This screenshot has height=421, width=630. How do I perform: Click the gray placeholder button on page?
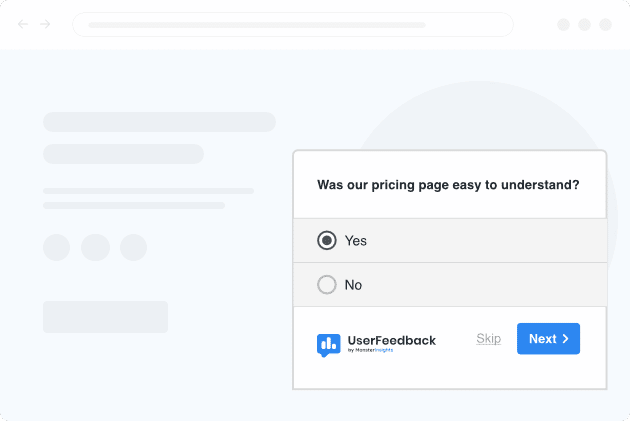click(x=105, y=316)
